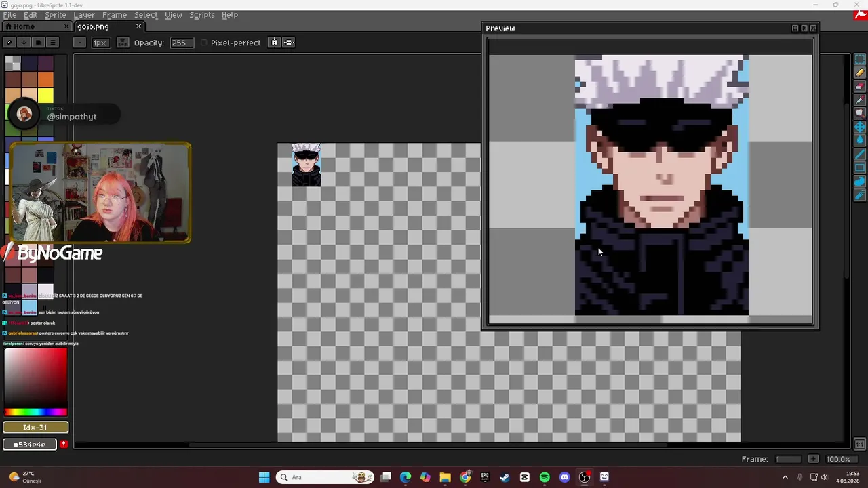Open the Layer menu
This screenshot has height=488, width=868.
[x=84, y=15]
